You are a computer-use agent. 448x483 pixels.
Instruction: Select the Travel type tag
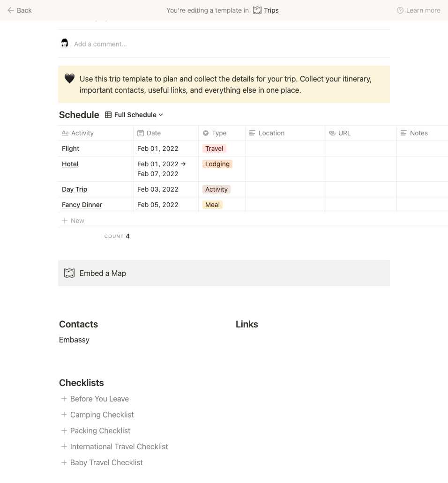click(x=214, y=149)
